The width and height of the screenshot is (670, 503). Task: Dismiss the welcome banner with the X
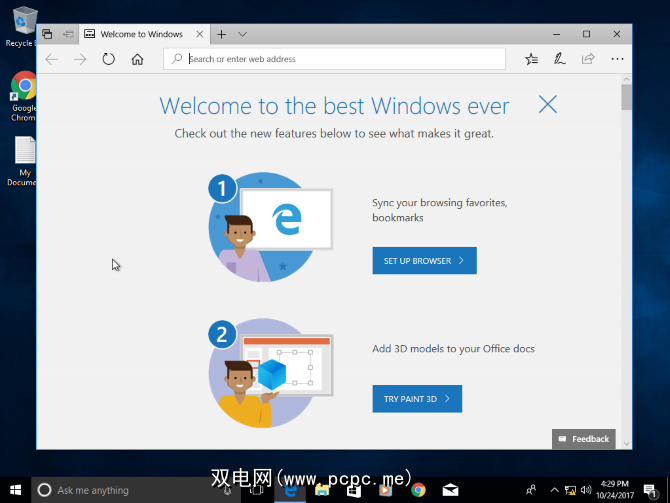pyautogui.click(x=548, y=104)
